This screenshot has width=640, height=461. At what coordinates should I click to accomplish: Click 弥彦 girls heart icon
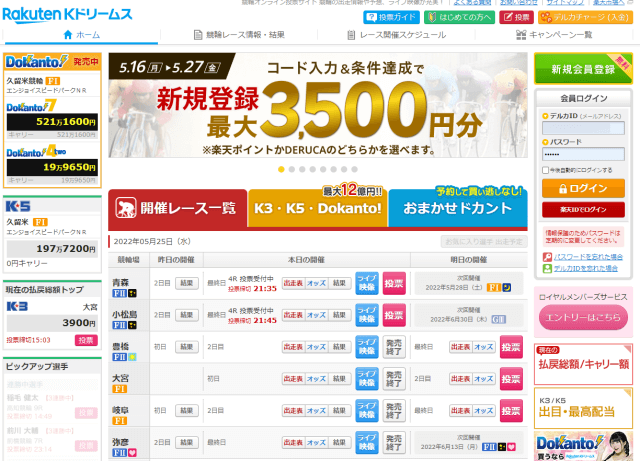point(132,452)
